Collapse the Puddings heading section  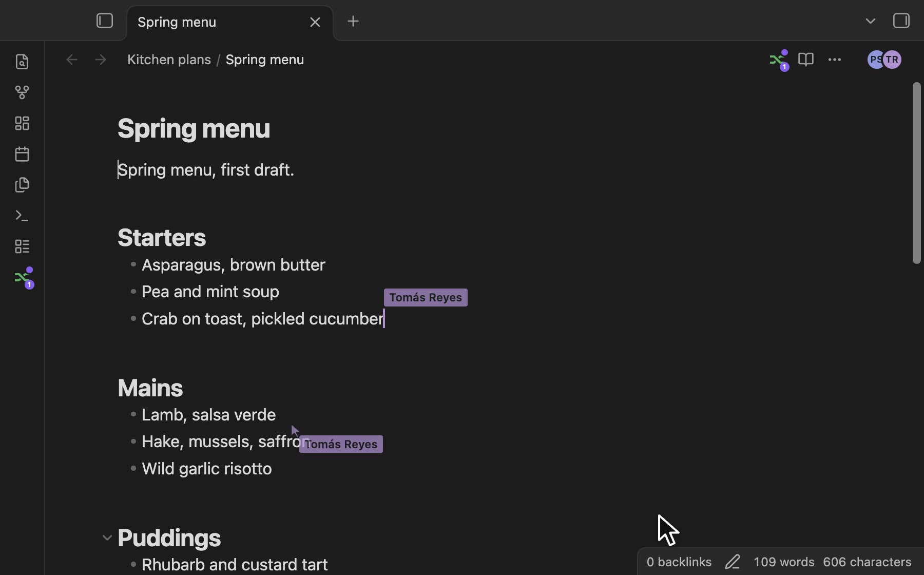click(x=107, y=538)
